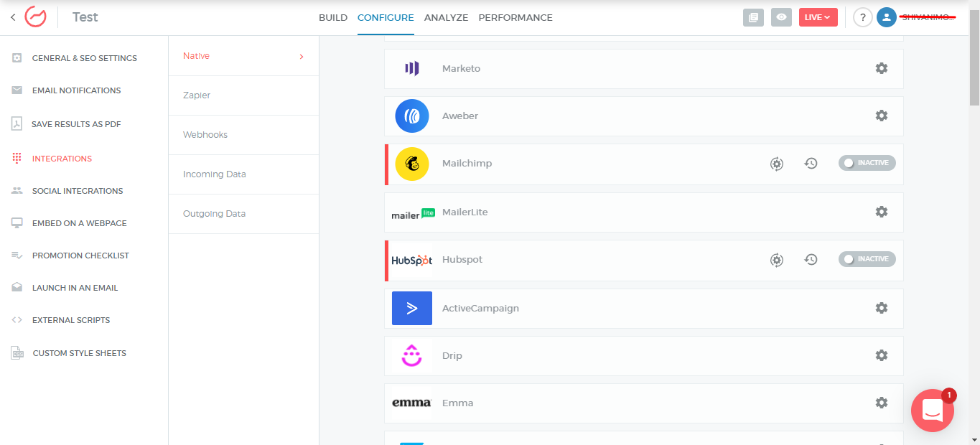Click the ActiveCampaign logo

[412, 308]
